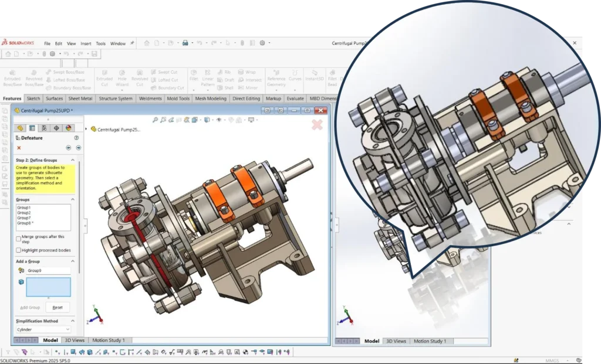Open the ConfigurationManager tab icon
The width and height of the screenshot is (601, 364).
coord(45,128)
